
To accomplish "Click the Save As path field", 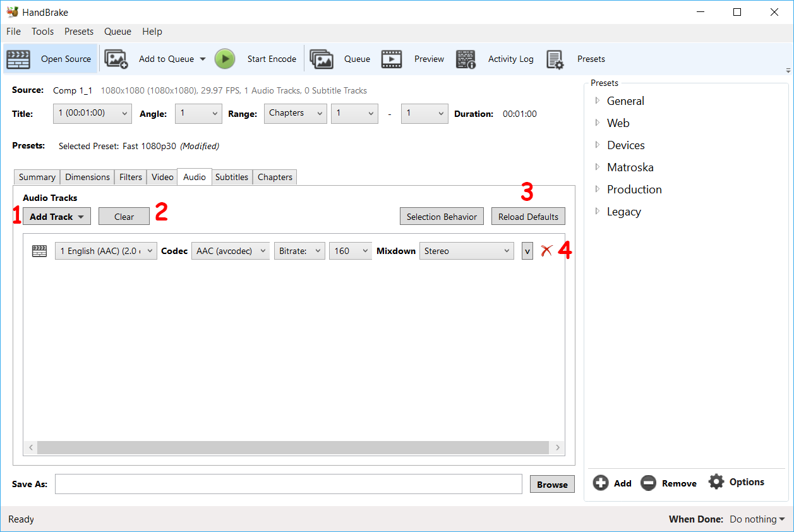I will [289, 484].
